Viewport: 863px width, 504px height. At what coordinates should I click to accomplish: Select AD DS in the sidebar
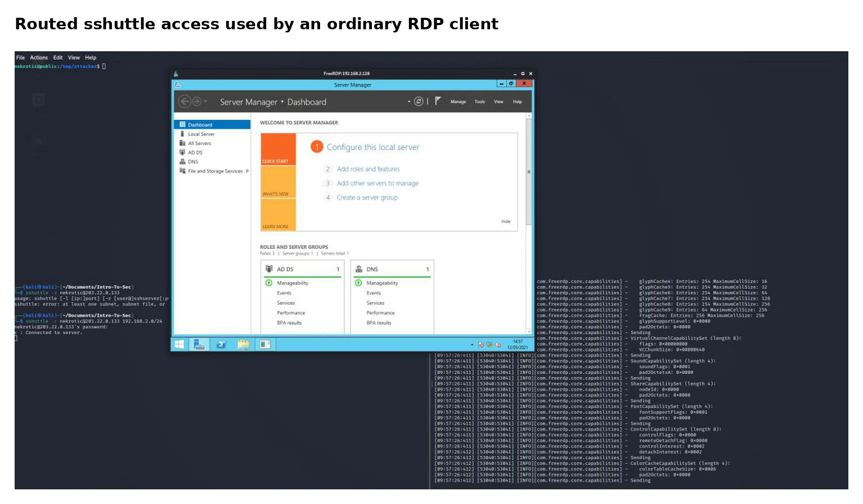pyautogui.click(x=212, y=153)
